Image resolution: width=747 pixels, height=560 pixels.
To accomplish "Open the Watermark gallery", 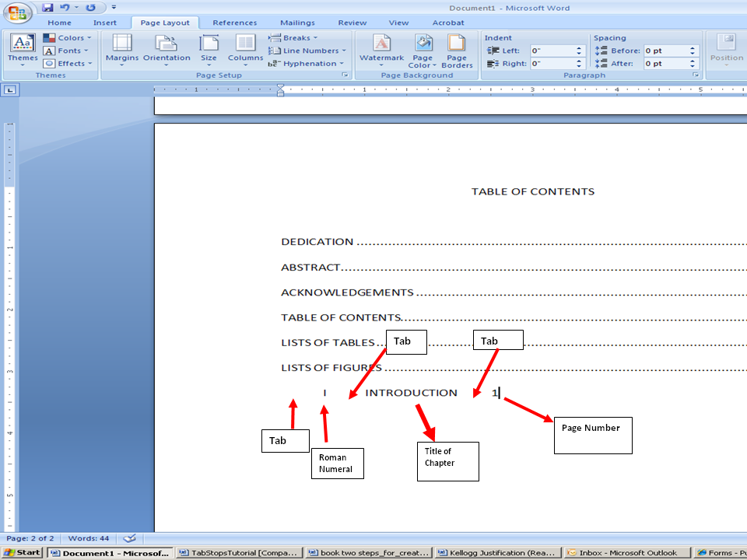I will coord(381,50).
